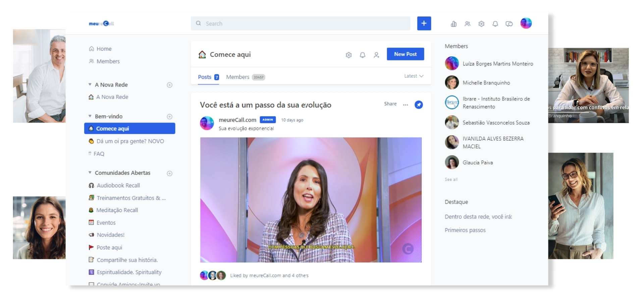The width and height of the screenshot is (644, 302).
Task: Collapse the A Nova Rede group
Action: [90, 85]
